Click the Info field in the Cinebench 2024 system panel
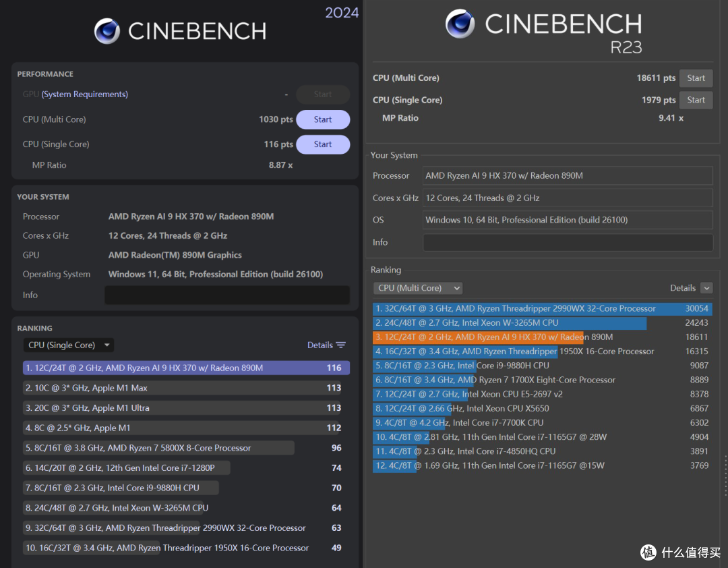 (227, 295)
